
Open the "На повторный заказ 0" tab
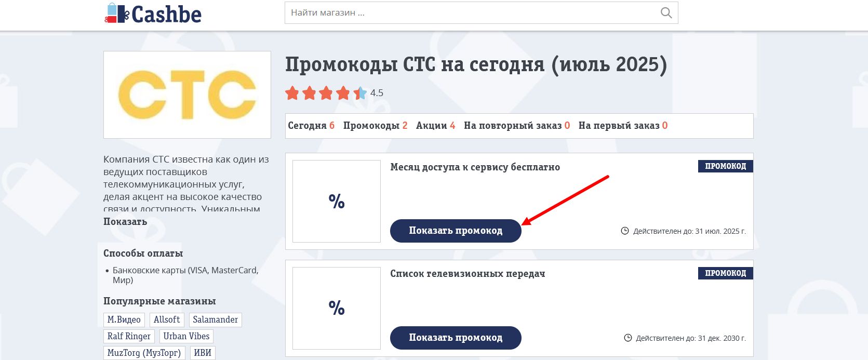517,126
